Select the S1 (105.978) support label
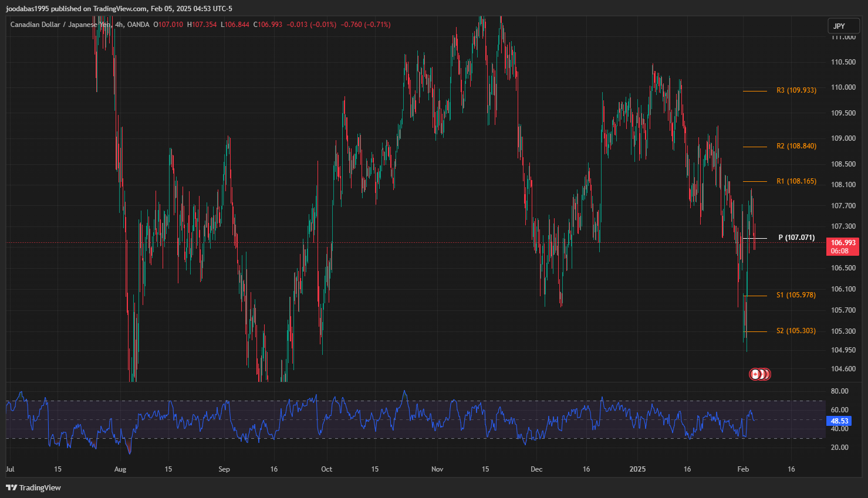 [796, 295]
